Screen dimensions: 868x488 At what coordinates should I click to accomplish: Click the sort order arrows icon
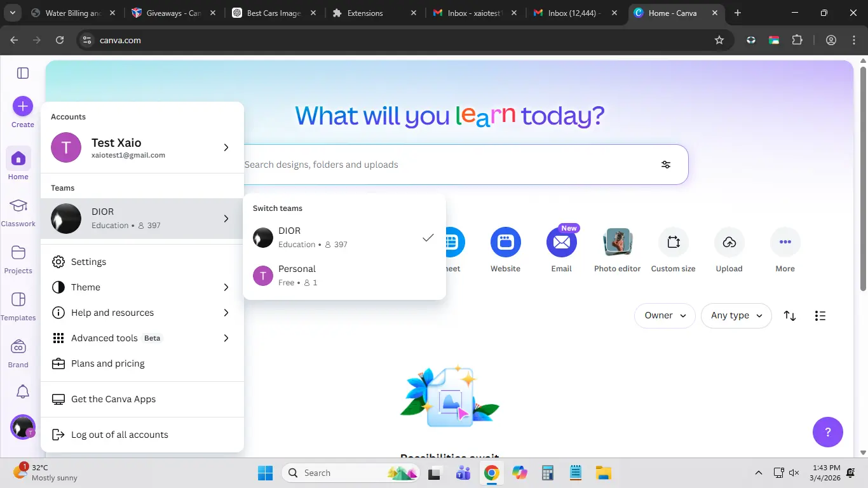pyautogui.click(x=790, y=316)
